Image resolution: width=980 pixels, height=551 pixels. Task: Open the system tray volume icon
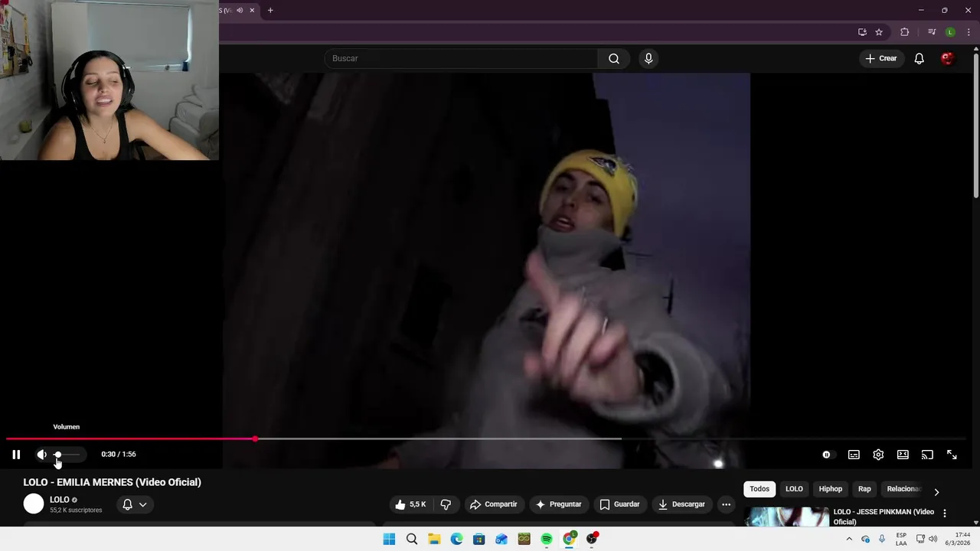(933, 539)
